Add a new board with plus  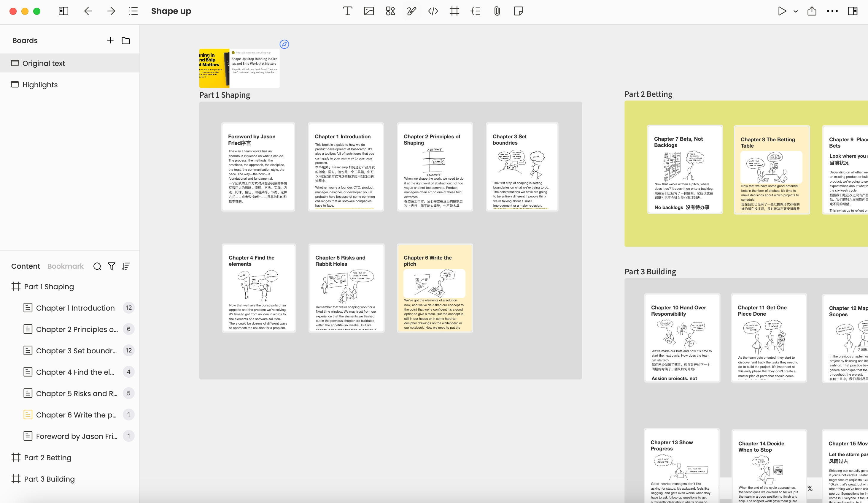coord(110,40)
